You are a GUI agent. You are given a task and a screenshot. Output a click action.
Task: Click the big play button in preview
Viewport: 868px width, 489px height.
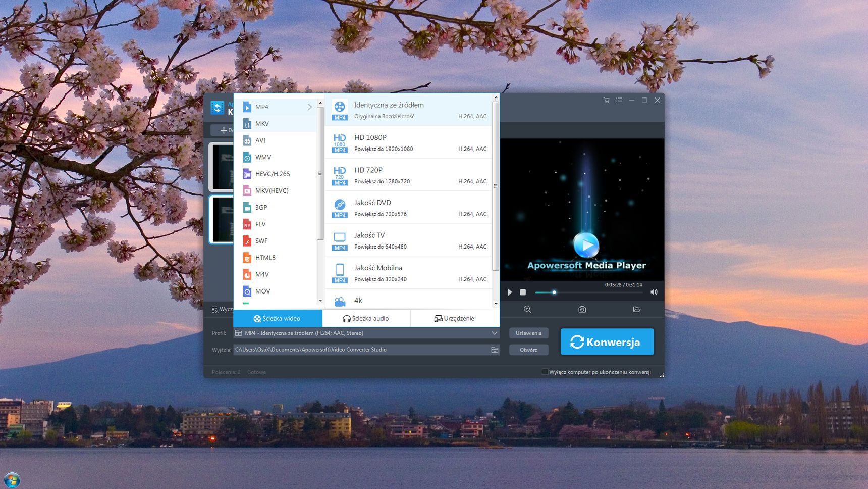coord(586,245)
